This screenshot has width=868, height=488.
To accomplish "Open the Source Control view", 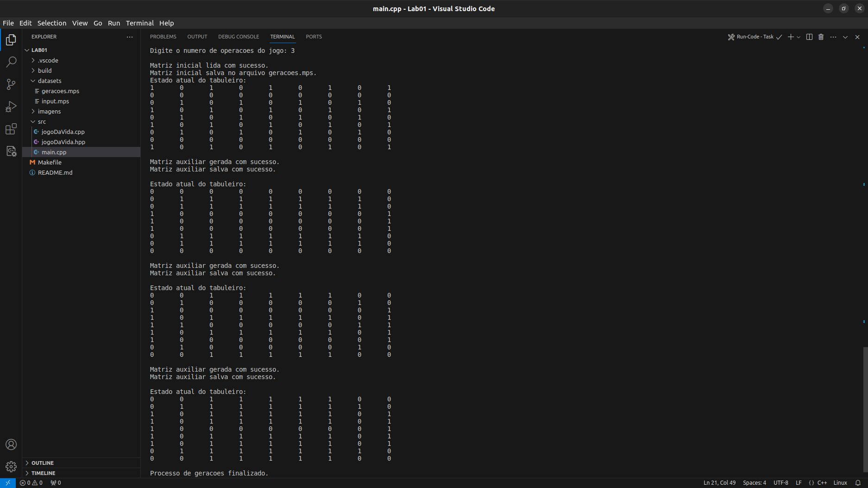I will [11, 84].
